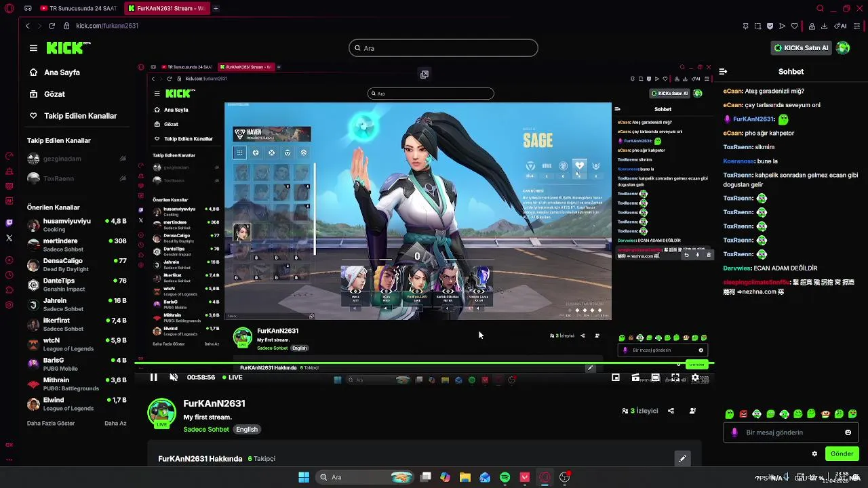868x488 pixels.
Task: Click the Windows taskbar Ara search box
Action: (x=366, y=477)
